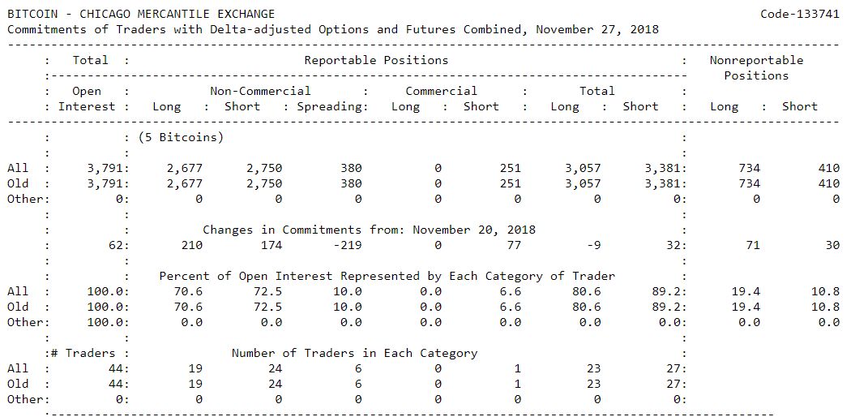The width and height of the screenshot is (868, 417).
Task: Click the 44 traders total in All row
Action: coord(118,368)
